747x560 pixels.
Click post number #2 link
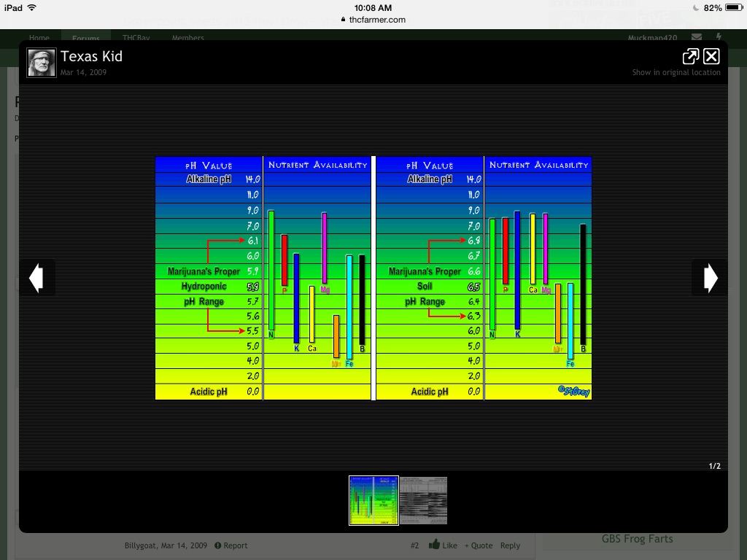(x=414, y=545)
